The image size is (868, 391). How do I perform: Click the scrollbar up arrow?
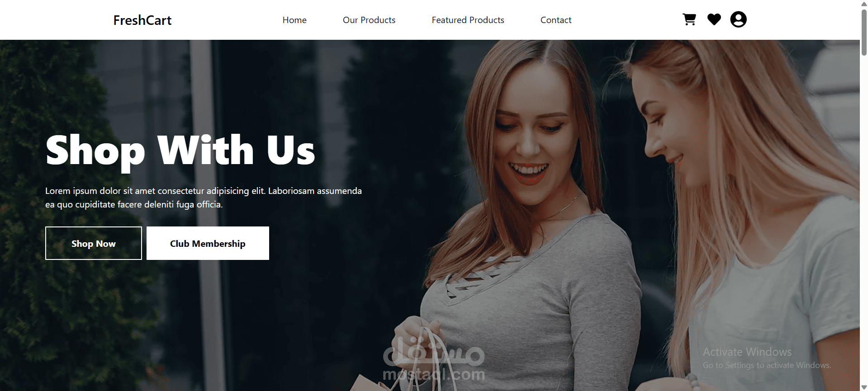(864, 4)
